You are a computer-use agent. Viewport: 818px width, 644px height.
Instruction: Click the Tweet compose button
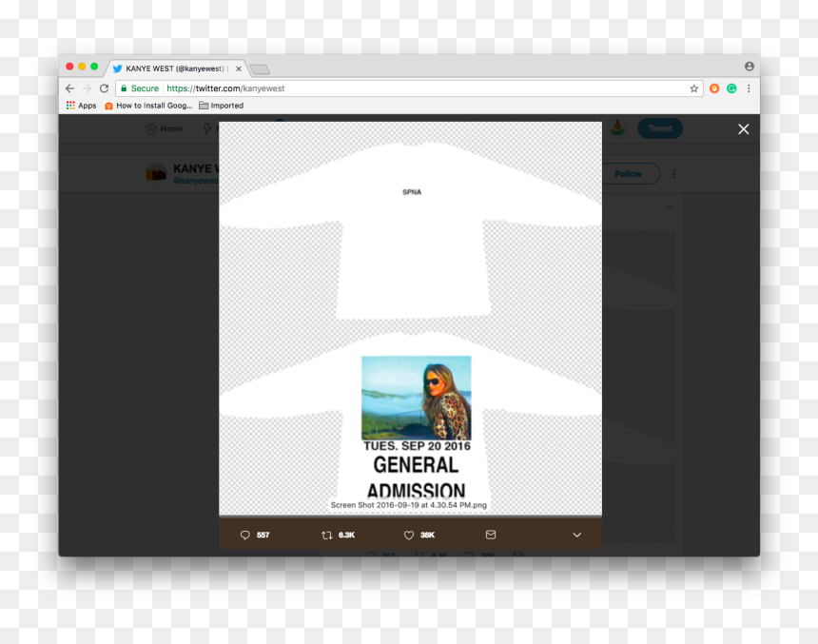tap(660, 128)
